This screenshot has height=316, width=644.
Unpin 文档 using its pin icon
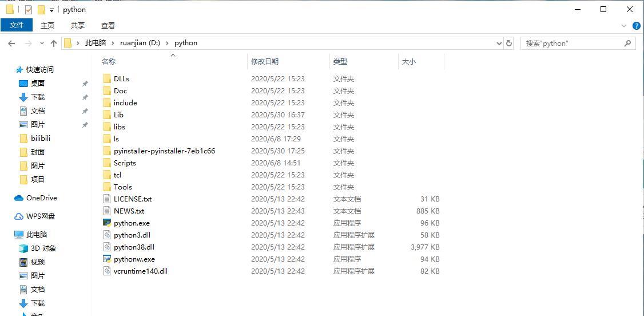point(85,111)
